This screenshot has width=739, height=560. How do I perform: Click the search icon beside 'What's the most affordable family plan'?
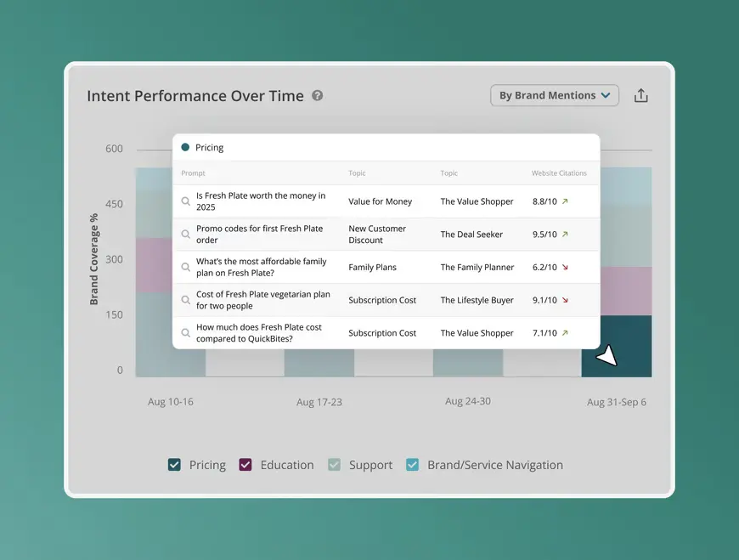186,267
